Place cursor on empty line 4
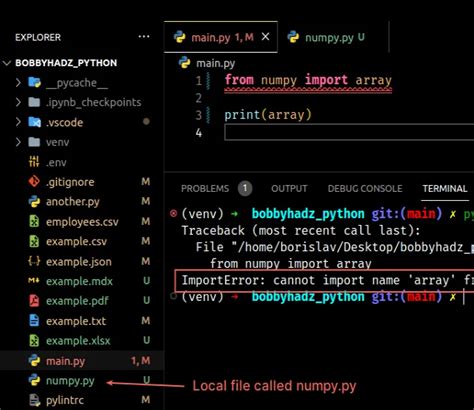Screen dimensions: 474x410 click(349, 132)
